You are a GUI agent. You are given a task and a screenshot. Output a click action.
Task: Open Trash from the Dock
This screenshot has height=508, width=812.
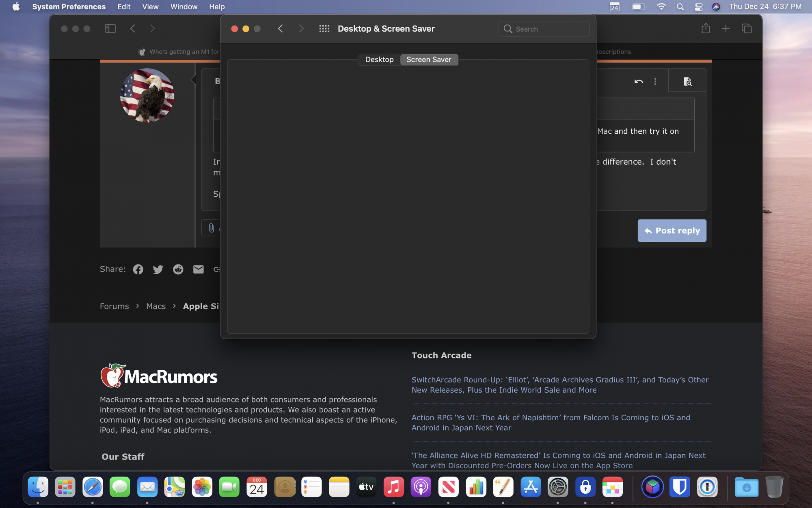(774, 486)
